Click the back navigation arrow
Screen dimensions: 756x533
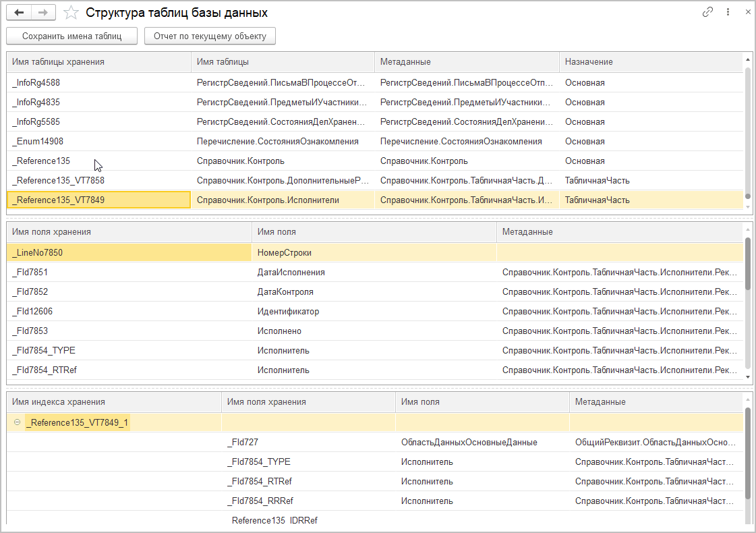19,13
